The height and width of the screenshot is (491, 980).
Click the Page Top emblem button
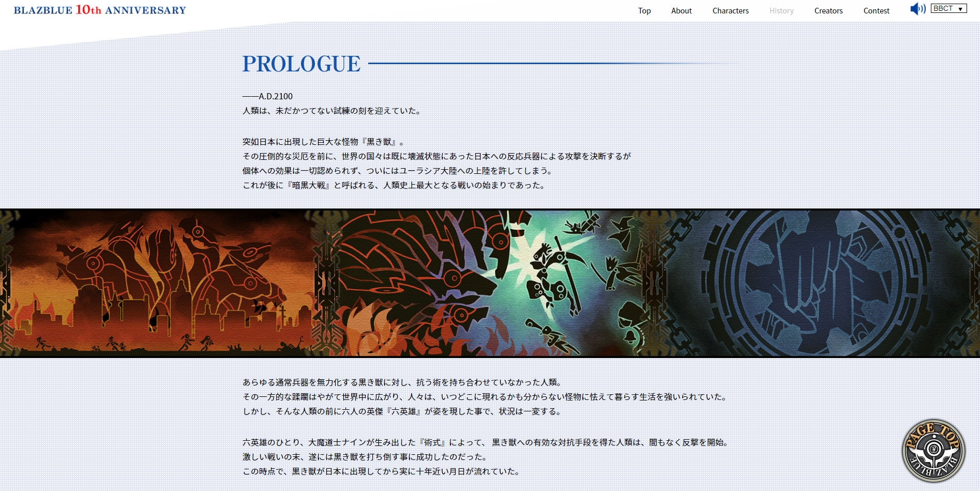(934, 450)
